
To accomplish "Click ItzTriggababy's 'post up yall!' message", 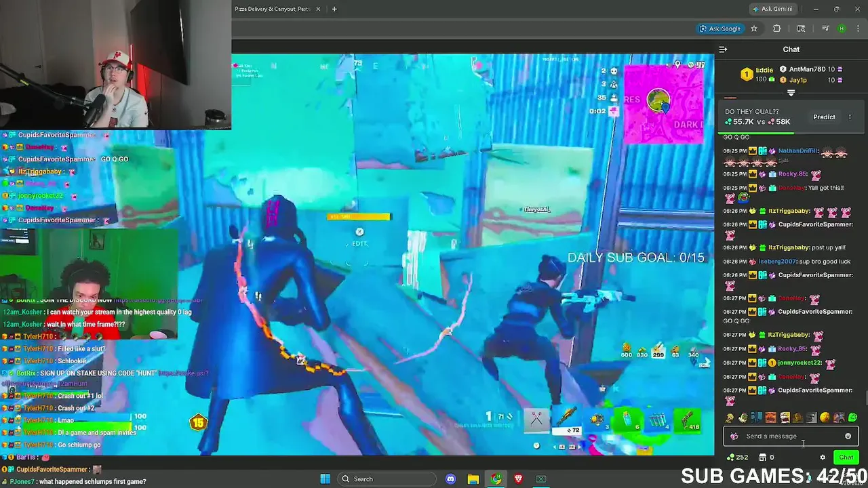I will coord(829,248).
